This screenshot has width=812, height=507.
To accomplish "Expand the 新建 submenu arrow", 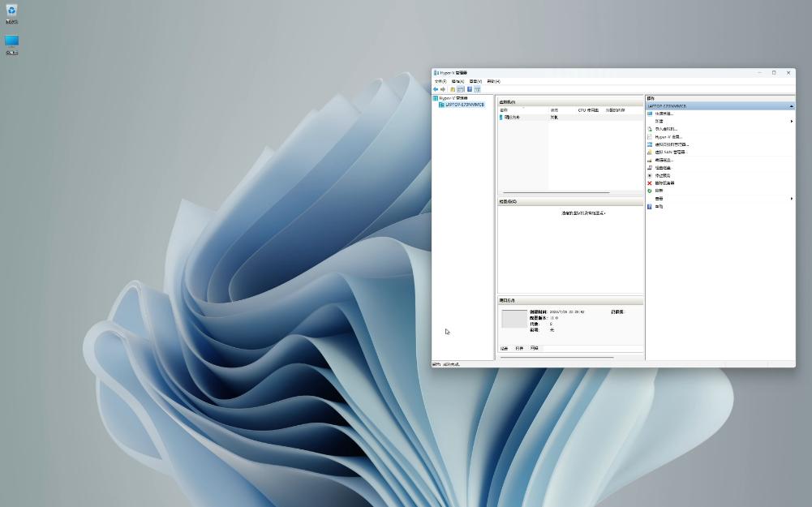I will click(x=792, y=120).
